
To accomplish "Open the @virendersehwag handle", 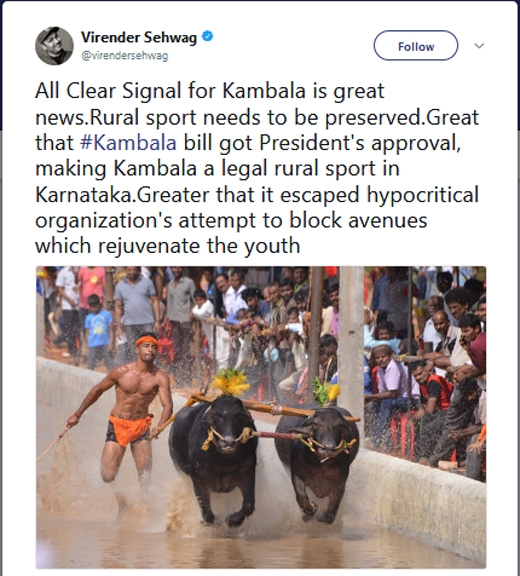I will pos(124,56).
